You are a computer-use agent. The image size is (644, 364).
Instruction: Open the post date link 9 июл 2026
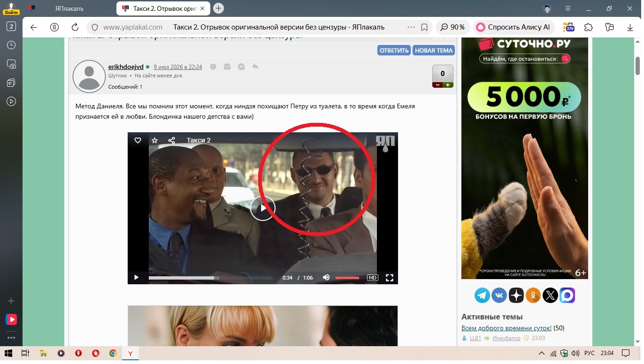[178, 67]
